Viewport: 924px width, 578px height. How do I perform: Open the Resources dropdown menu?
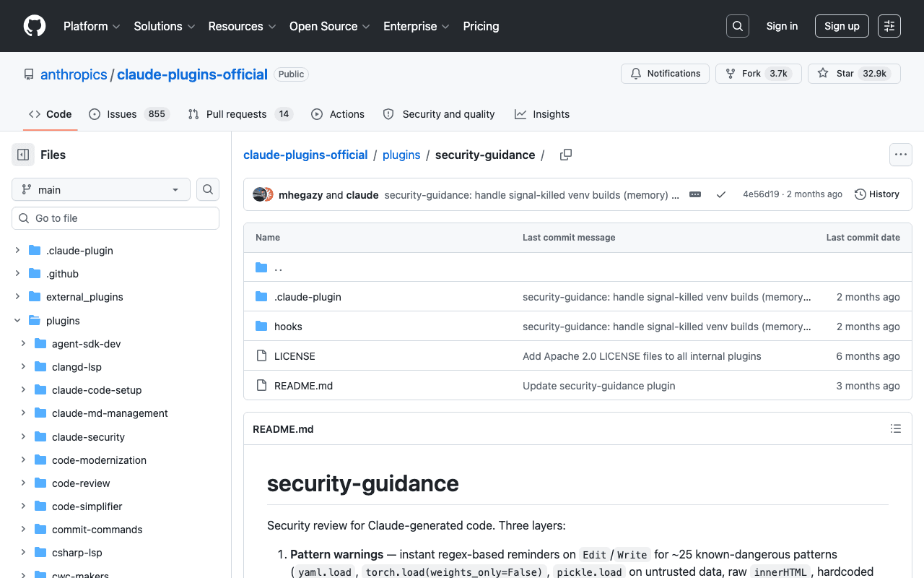point(242,26)
